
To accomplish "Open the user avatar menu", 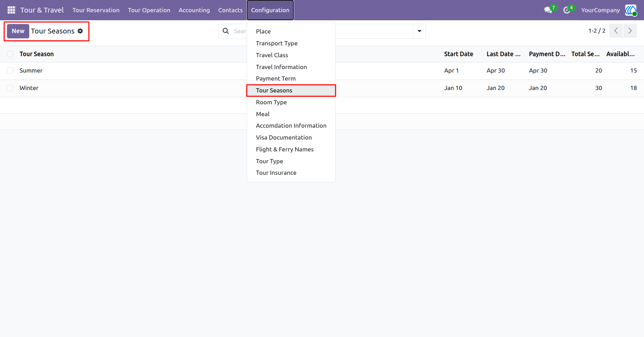I will (631, 10).
